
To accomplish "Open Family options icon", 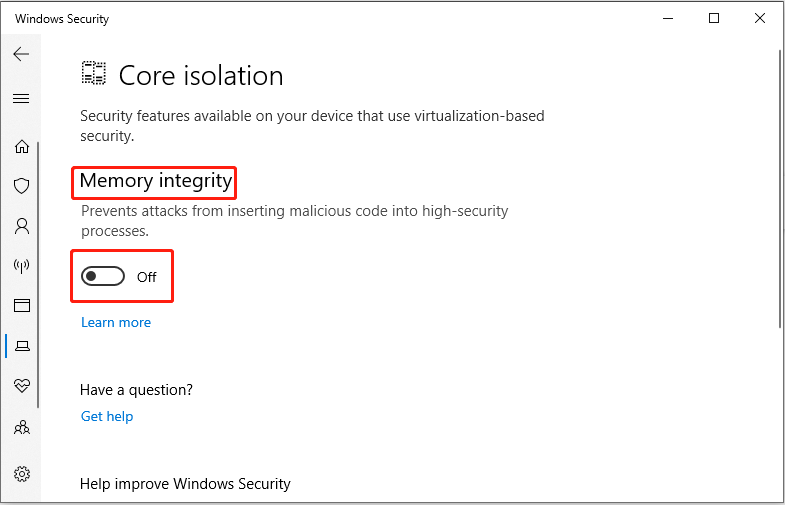I will pyautogui.click(x=21, y=427).
